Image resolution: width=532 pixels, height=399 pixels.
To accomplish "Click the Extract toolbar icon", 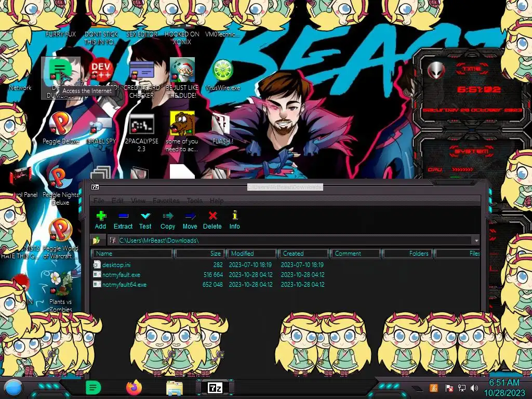I will tap(123, 220).
